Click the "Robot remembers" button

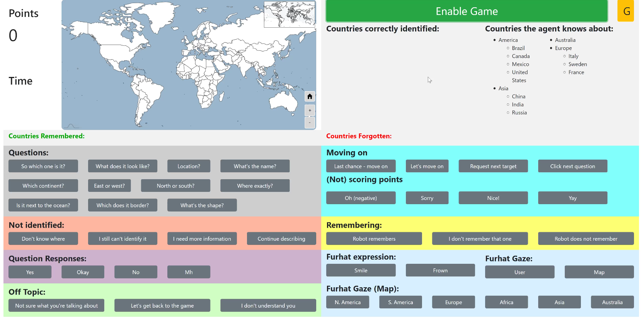pos(374,239)
